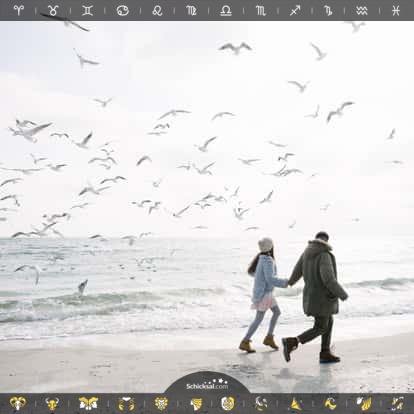Select the Sagittarius arrow symbol in top bar

[x=295, y=10]
